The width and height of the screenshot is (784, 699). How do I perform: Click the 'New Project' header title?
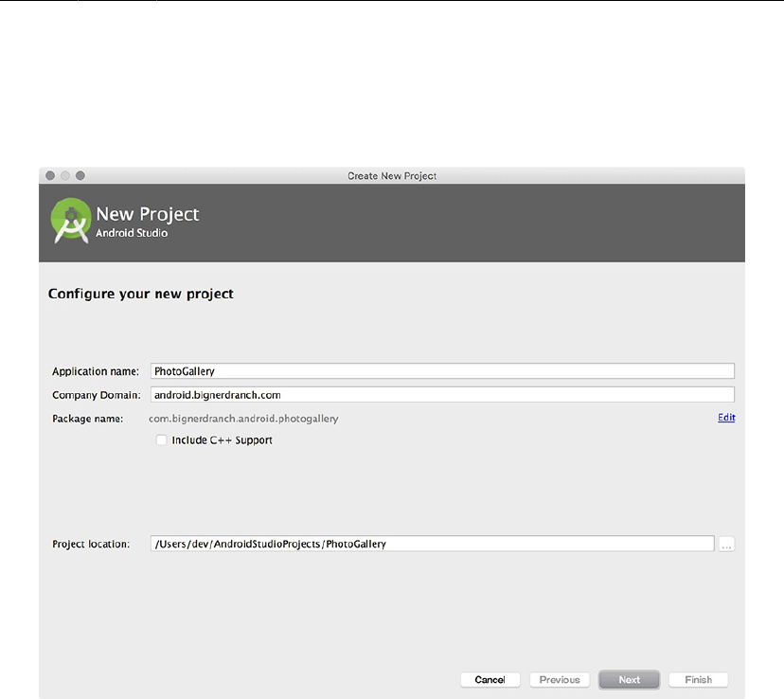tap(148, 214)
